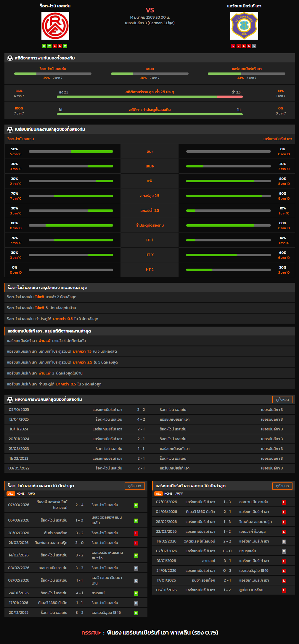Click the FC Erzgebirge Aue team logo

pos(244,26)
